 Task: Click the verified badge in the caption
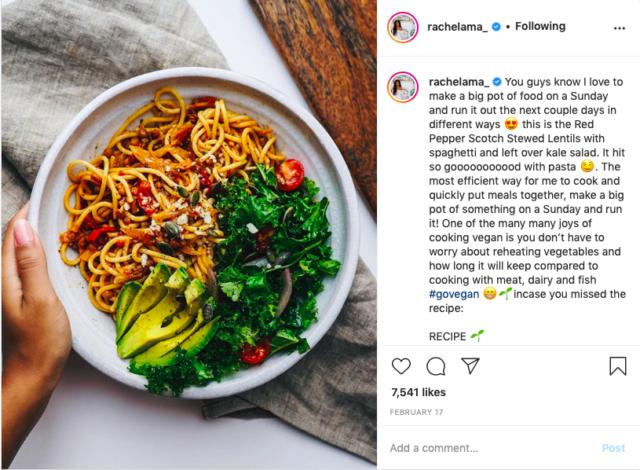(x=497, y=82)
